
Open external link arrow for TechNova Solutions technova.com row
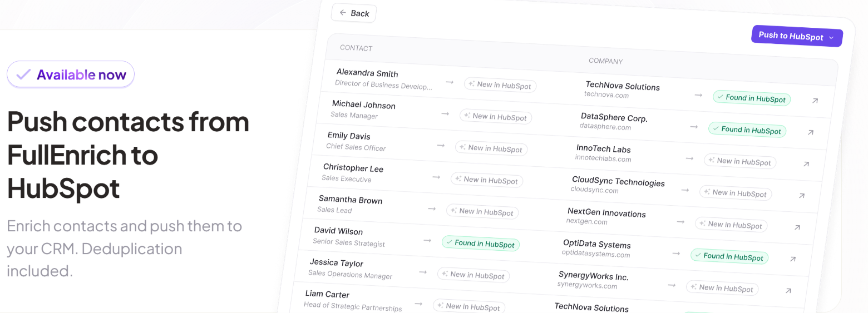coord(815,101)
